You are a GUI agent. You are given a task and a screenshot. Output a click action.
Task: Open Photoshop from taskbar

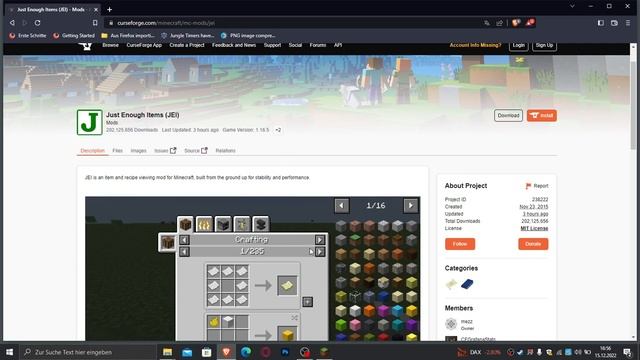(285, 352)
